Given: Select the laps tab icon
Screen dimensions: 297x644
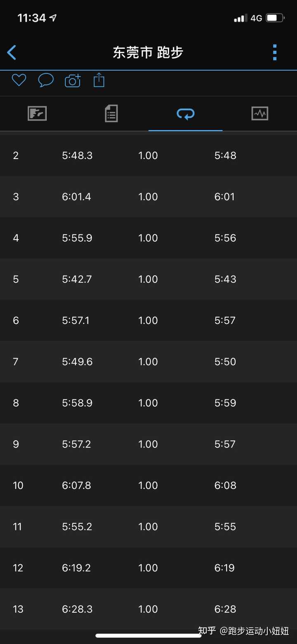Looking at the screenshot, I should [x=186, y=114].
